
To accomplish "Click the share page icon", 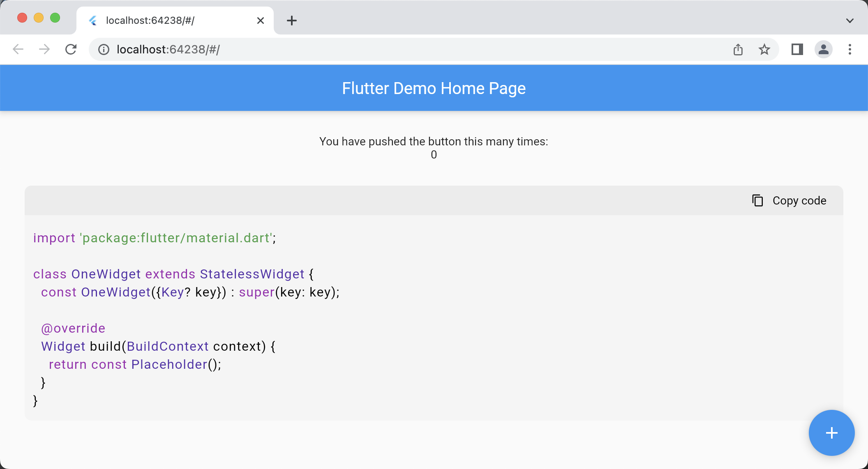I will (x=738, y=50).
